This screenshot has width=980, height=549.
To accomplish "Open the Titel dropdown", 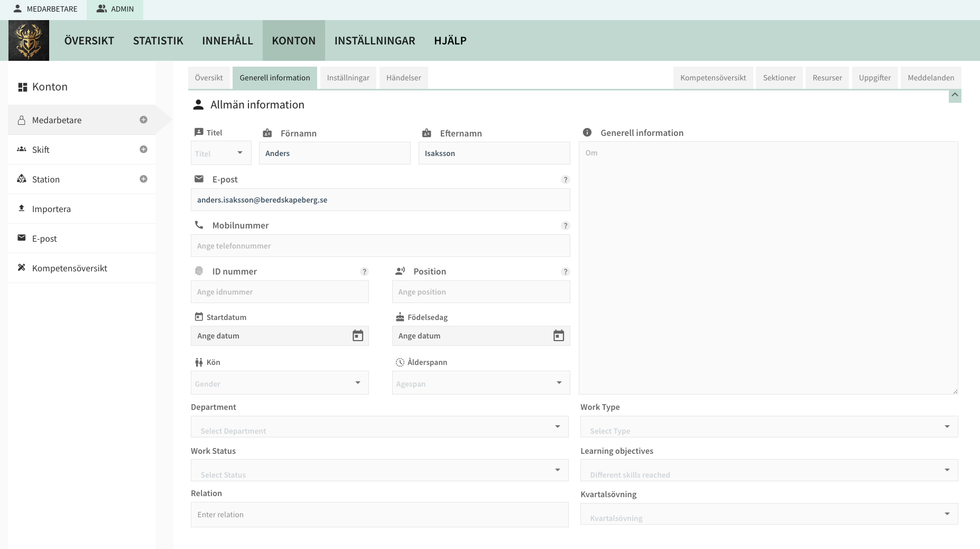I will click(x=221, y=153).
